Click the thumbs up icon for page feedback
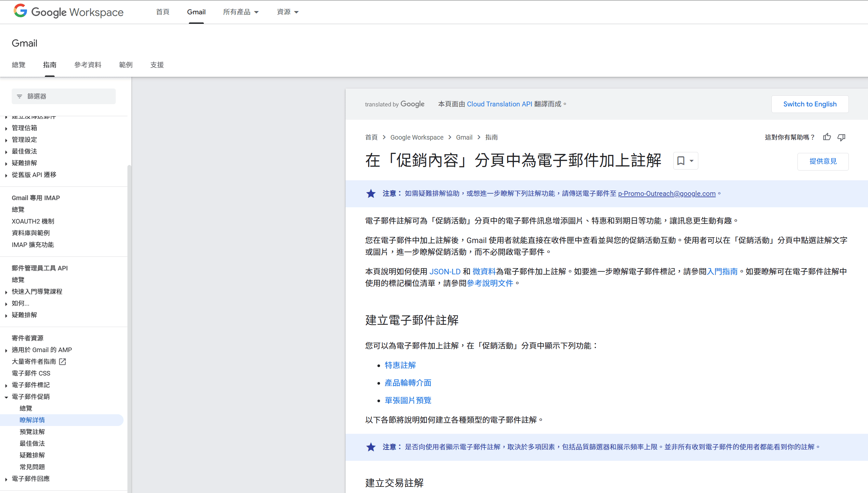The image size is (868, 493). pos(827,137)
